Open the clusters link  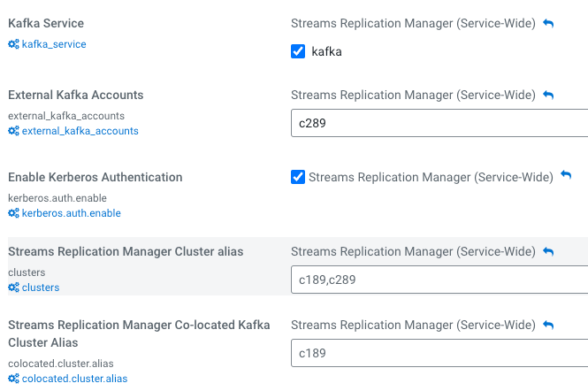(x=41, y=287)
